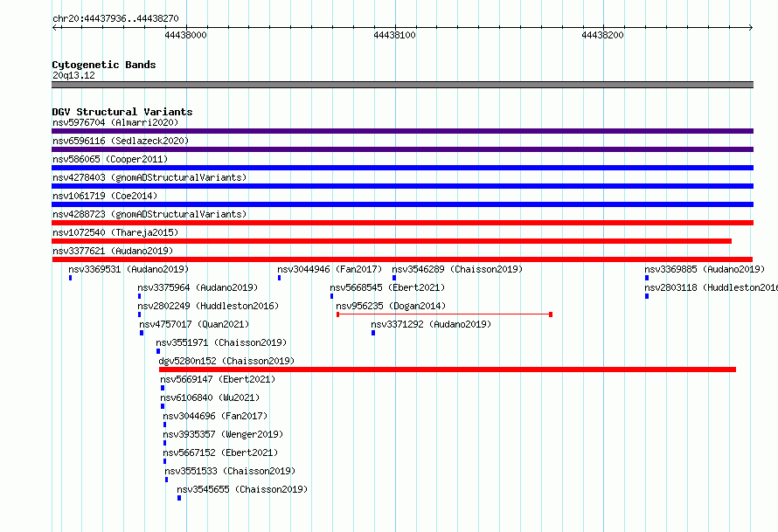Select blue marker under nsv3546289
The width and height of the screenshot is (778, 532).
pyautogui.click(x=394, y=278)
